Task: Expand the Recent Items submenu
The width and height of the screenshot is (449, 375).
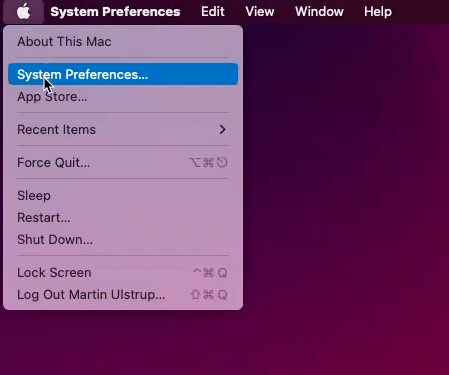Action: click(123, 130)
